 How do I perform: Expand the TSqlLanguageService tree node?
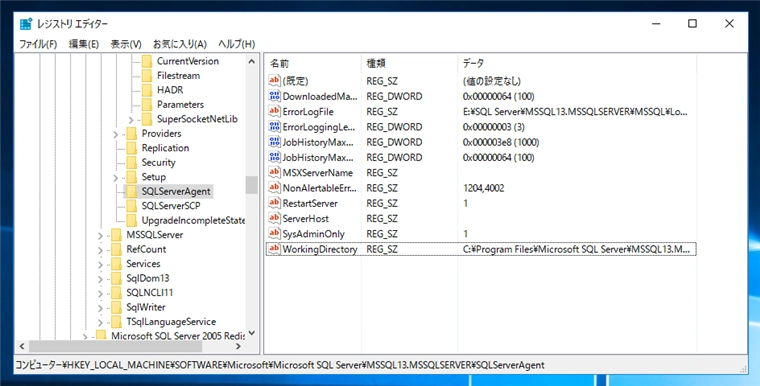[100, 322]
